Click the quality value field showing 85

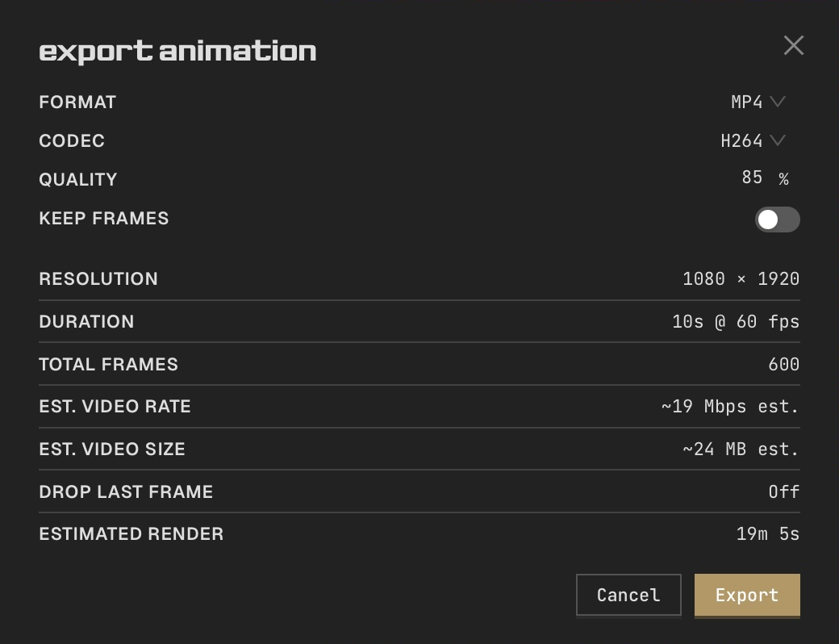(x=752, y=178)
